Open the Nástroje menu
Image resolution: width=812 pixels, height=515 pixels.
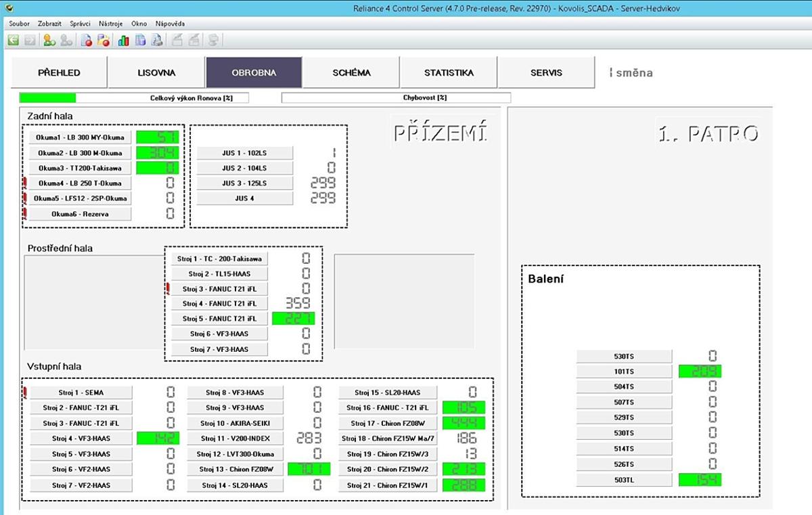point(110,23)
